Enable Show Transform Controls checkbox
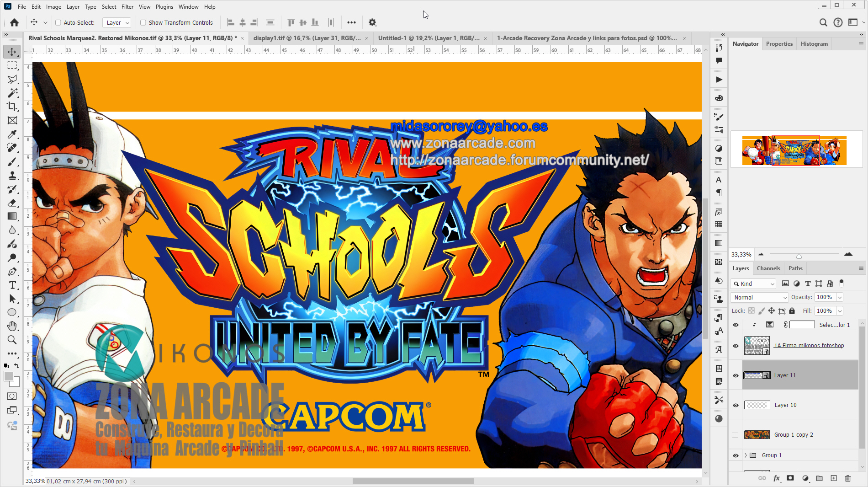Viewport: 868px width, 487px height. [143, 22]
